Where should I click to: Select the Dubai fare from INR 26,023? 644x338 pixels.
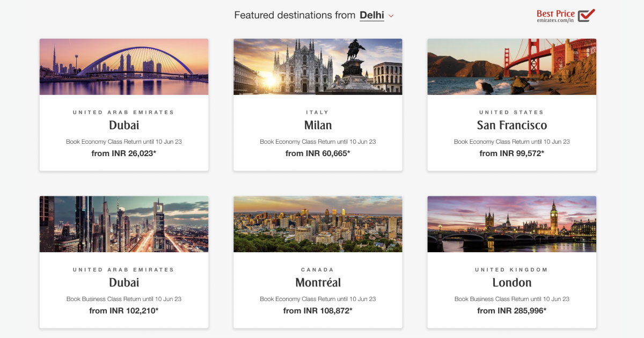[x=123, y=153]
